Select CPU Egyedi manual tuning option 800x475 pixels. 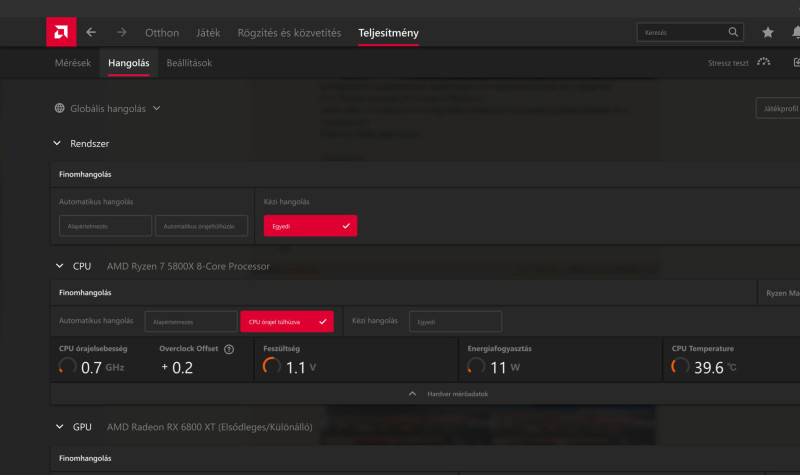point(456,322)
